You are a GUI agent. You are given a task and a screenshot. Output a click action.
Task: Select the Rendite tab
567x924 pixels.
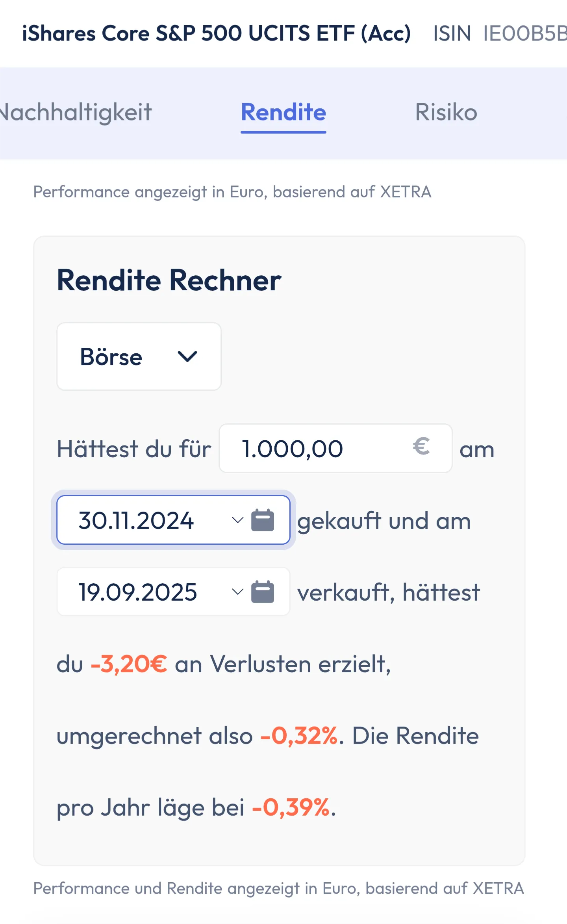click(283, 112)
